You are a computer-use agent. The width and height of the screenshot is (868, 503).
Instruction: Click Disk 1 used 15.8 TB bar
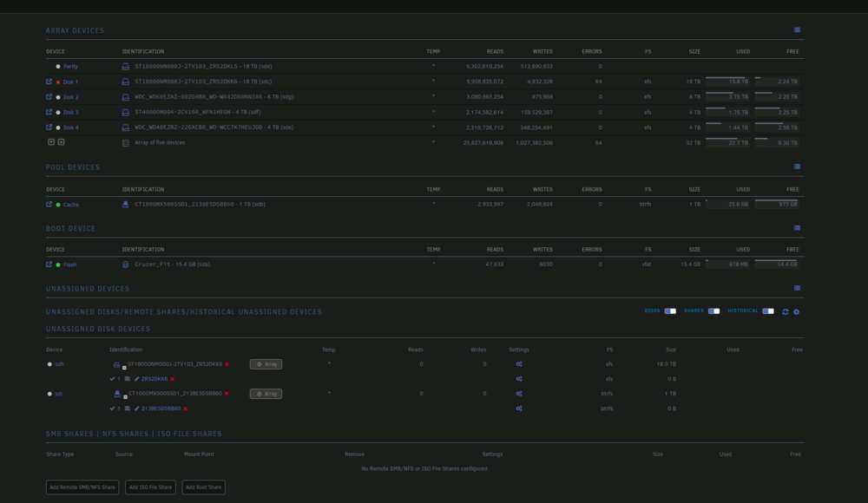[727, 81]
